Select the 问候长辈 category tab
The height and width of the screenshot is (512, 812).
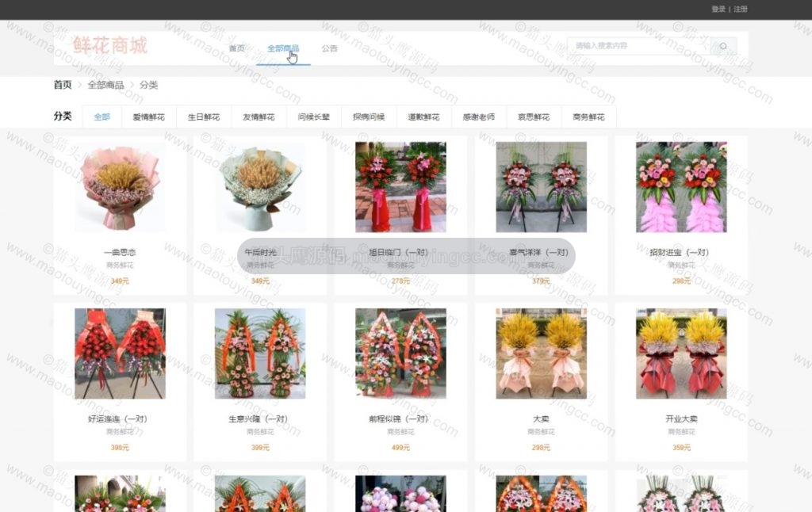tap(313, 117)
